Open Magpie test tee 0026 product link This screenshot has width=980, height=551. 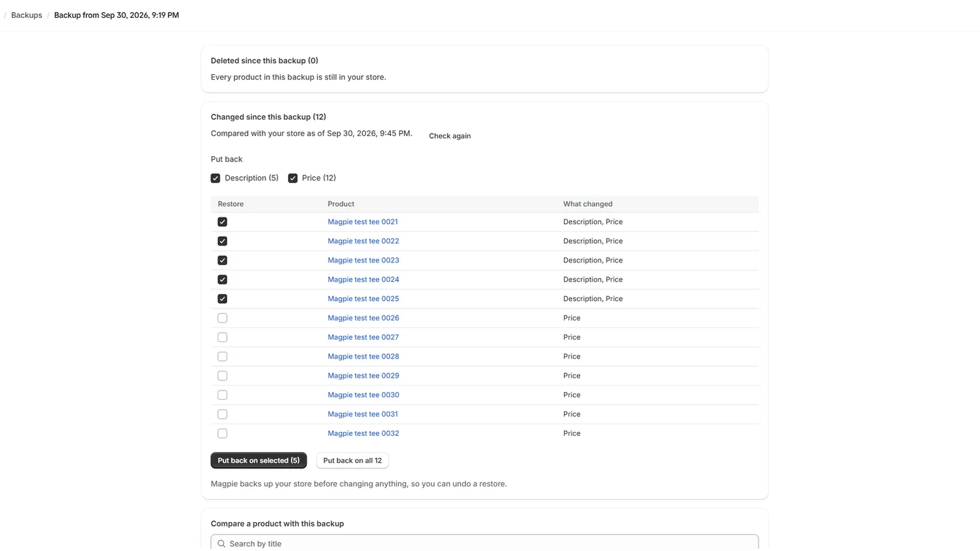[363, 318]
